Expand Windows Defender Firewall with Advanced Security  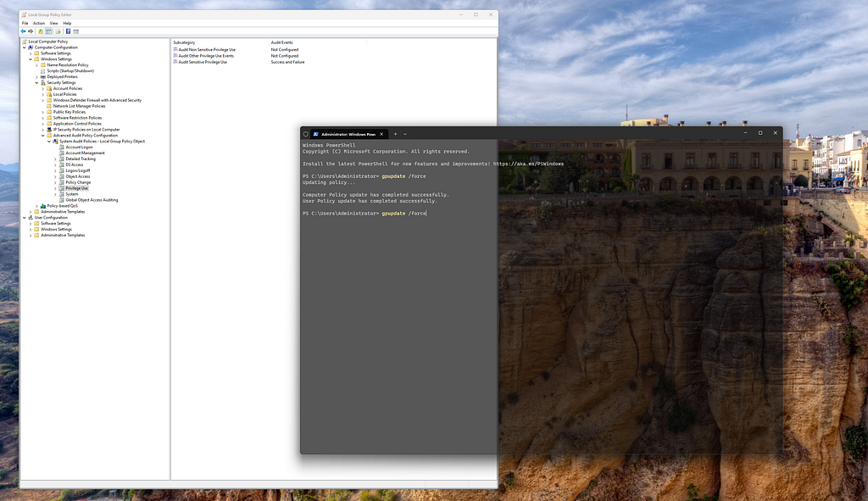tap(42, 100)
